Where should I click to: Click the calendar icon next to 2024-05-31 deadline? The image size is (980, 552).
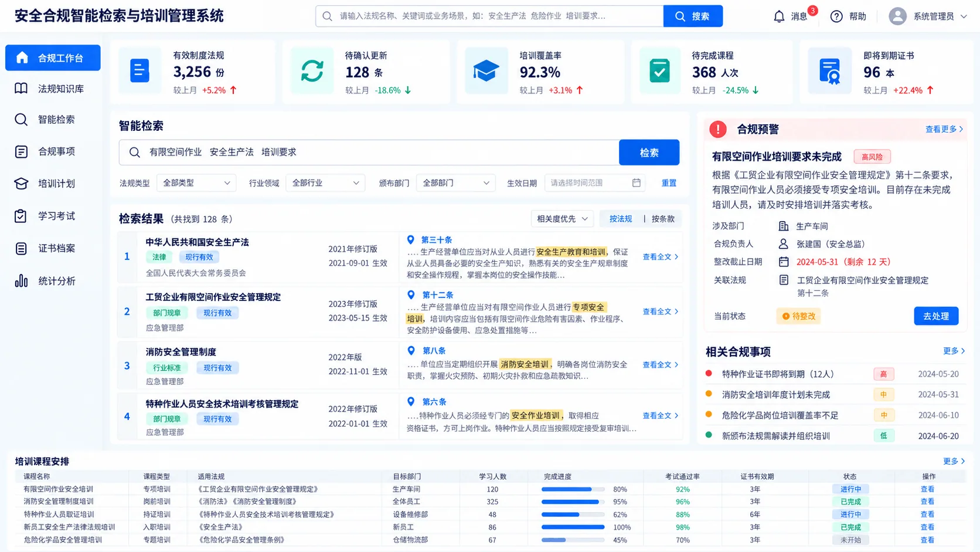click(784, 262)
